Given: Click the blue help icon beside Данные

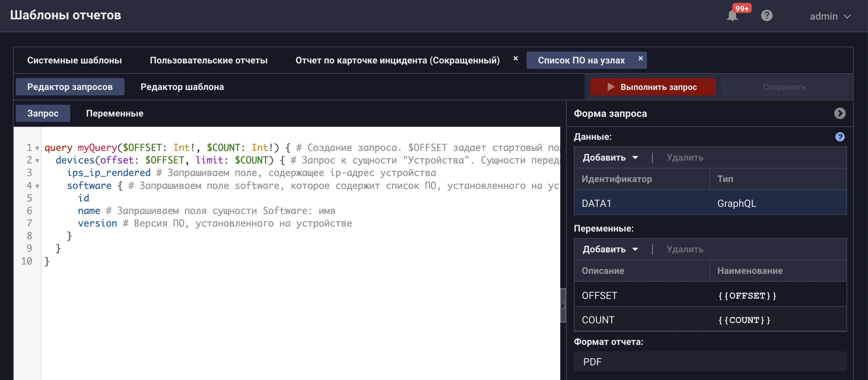Looking at the screenshot, I should pos(840,137).
